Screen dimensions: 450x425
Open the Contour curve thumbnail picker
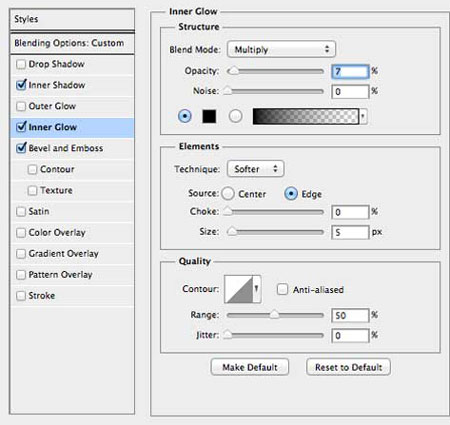tap(238, 289)
